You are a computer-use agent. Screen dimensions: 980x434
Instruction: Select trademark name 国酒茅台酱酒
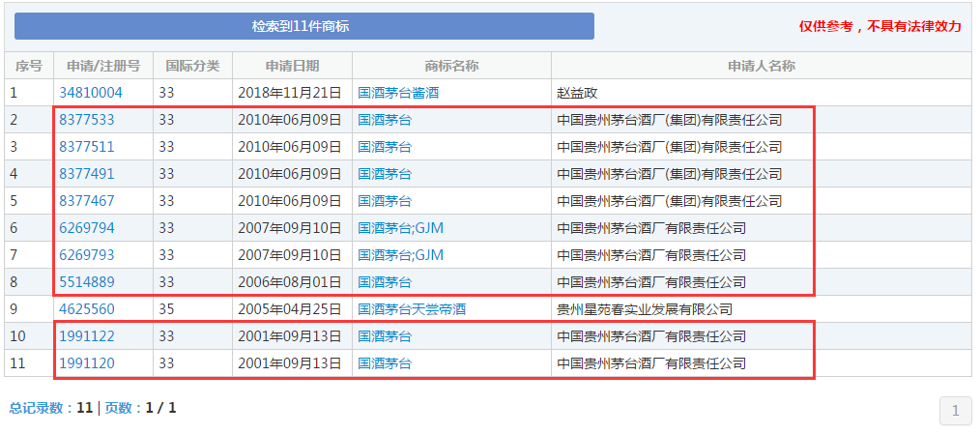[x=398, y=93]
